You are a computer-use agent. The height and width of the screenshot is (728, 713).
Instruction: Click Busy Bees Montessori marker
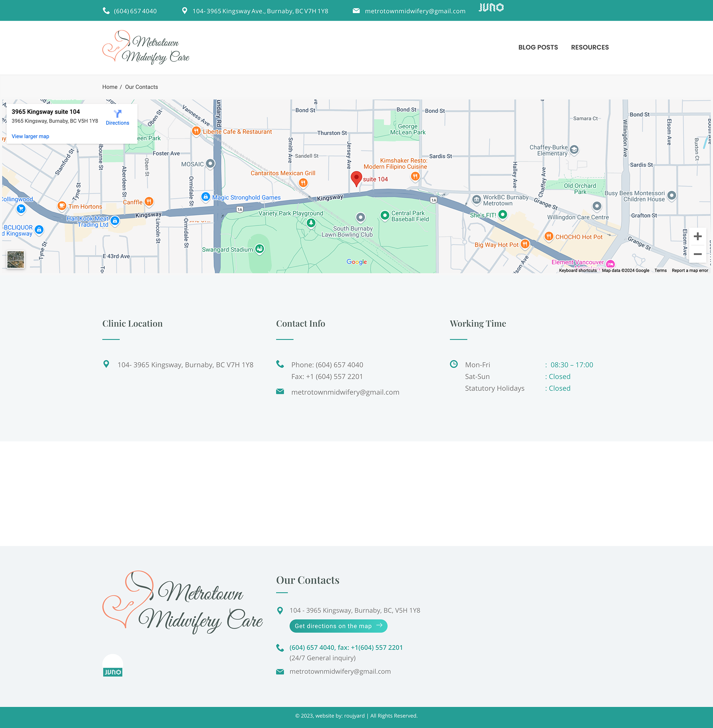click(x=672, y=195)
